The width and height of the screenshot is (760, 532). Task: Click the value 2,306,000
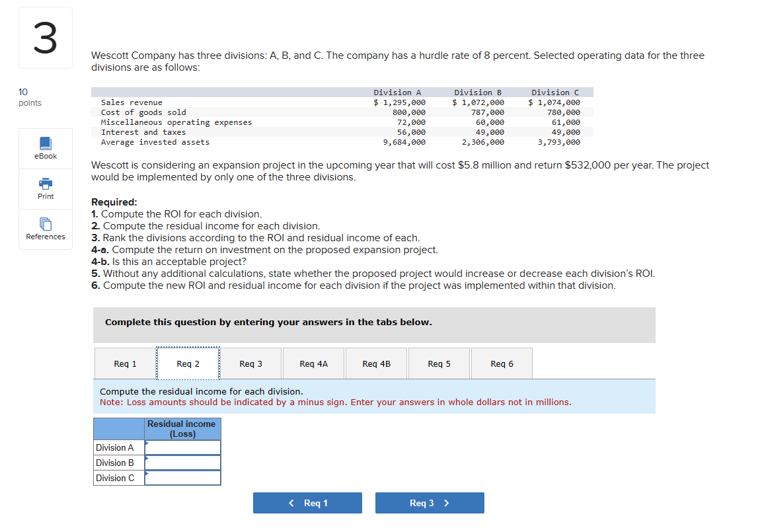click(x=482, y=142)
